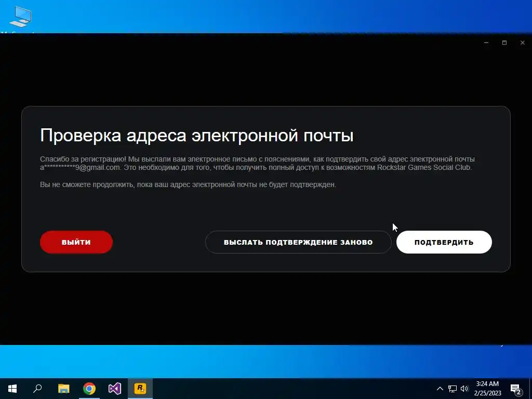Open volume control tray icon

(464, 389)
